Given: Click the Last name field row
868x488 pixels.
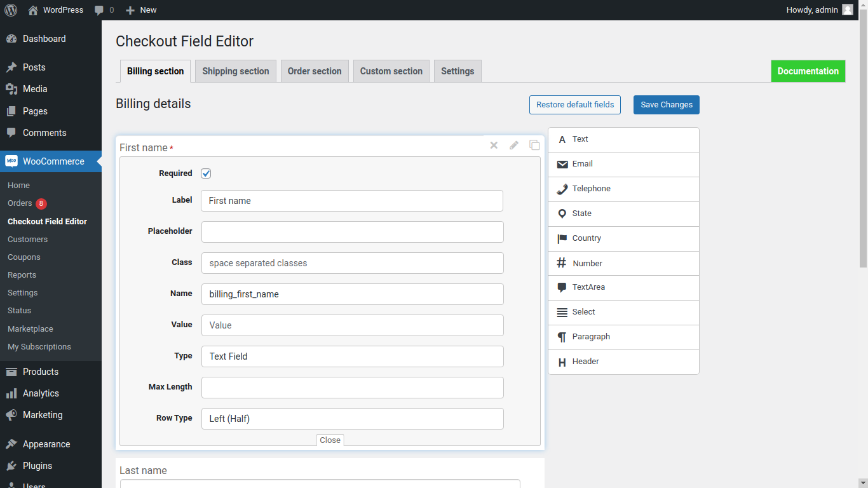Looking at the screenshot, I should pyautogui.click(x=330, y=473).
